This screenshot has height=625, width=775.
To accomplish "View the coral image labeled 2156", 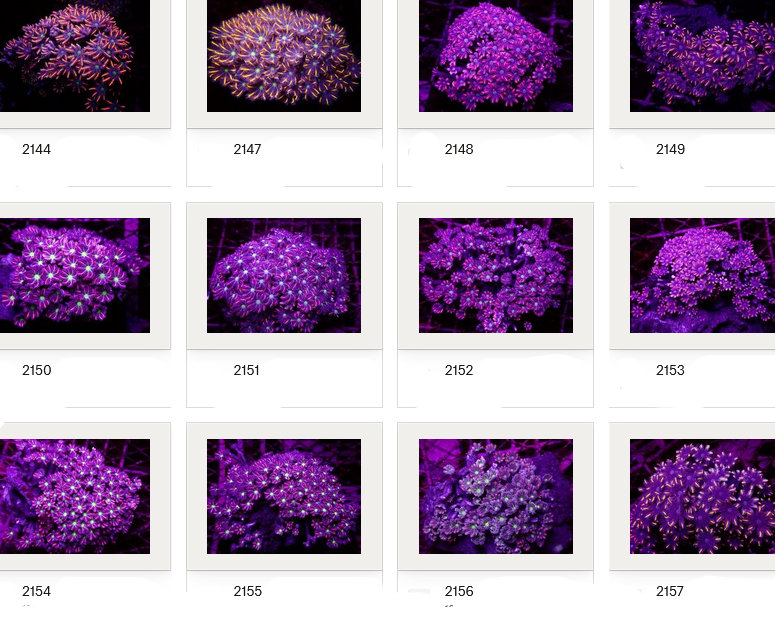I will coord(496,496).
